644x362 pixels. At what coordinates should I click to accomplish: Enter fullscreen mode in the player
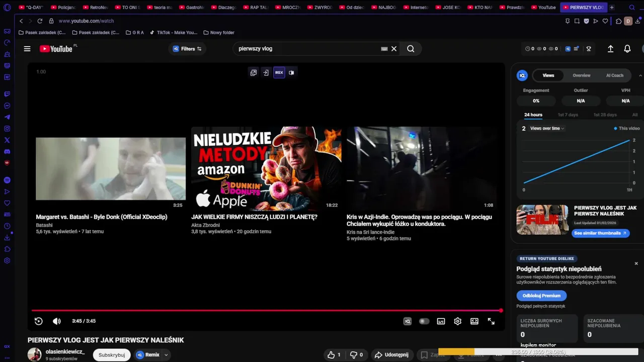click(491, 321)
